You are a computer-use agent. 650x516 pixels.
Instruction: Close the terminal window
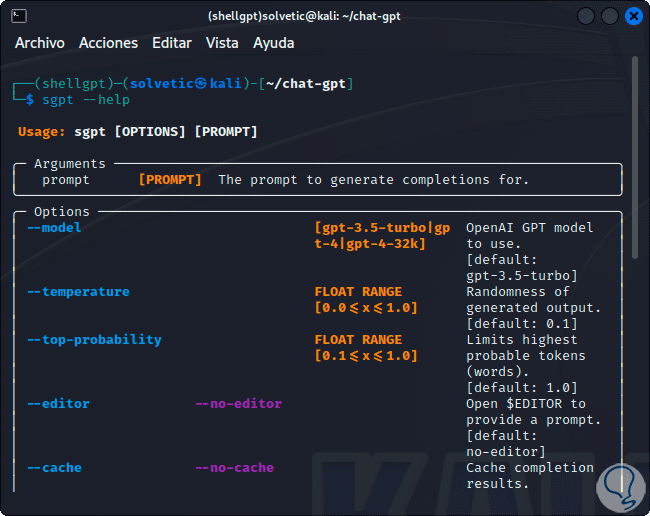click(633, 16)
